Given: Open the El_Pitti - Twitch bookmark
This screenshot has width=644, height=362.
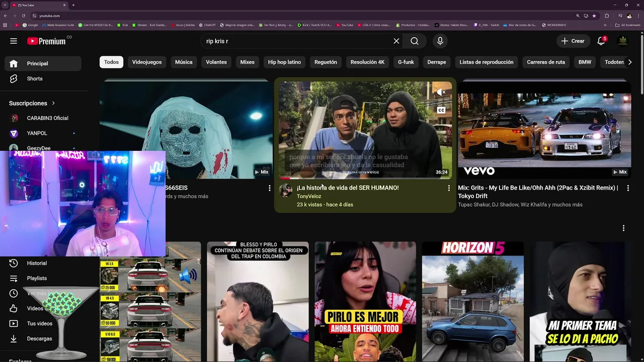Looking at the screenshot, I should tap(486, 25).
